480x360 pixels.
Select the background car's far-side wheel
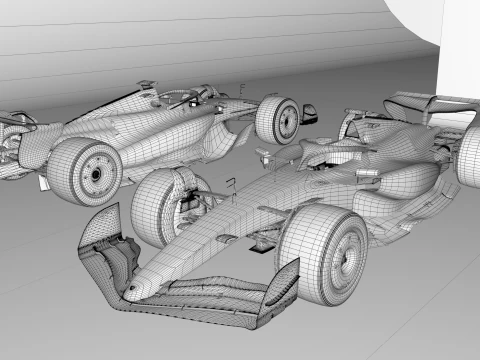[278, 121]
